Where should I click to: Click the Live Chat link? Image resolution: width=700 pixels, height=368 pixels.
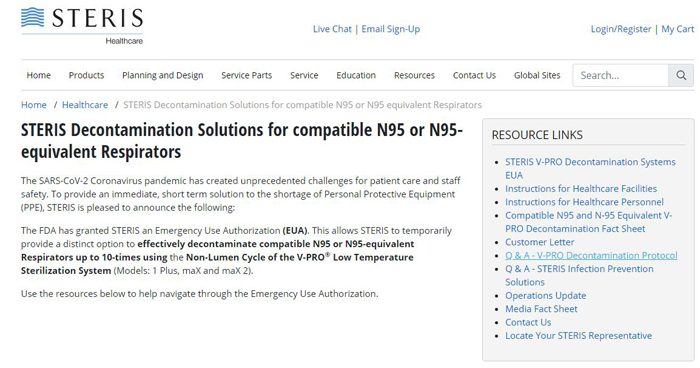tap(332, 29)
